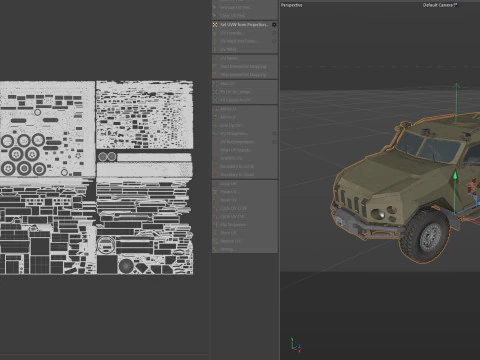Select Copy UV command
The width and height of the screenshot is (480, 360).
245,184
